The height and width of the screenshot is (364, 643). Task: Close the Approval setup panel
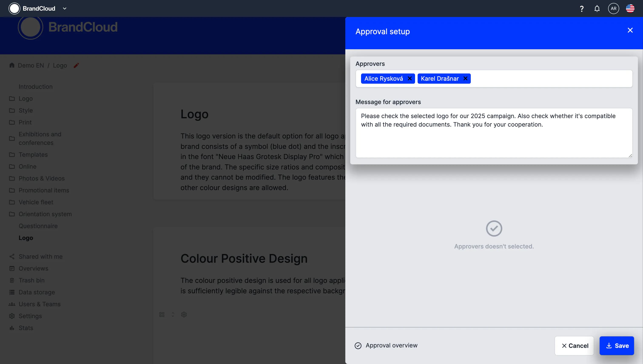[x=630, y=30]
